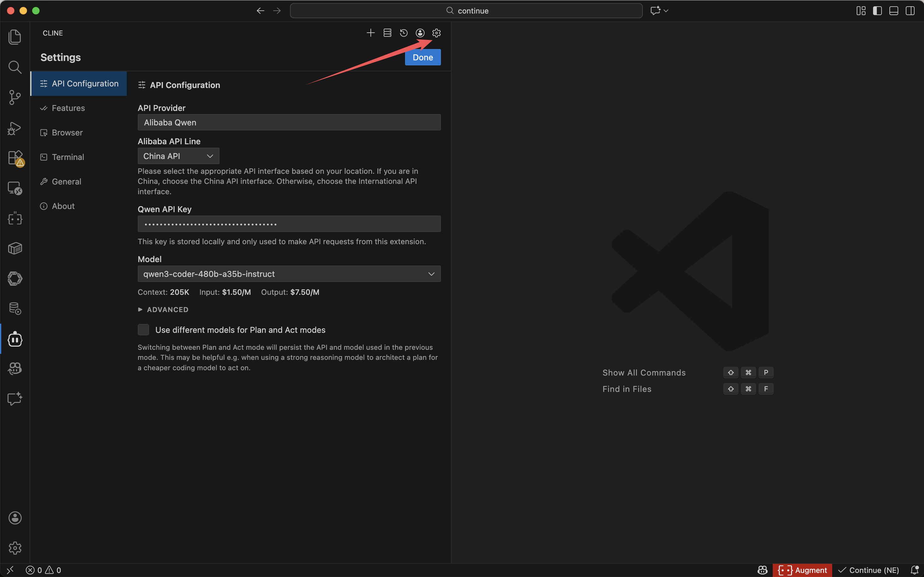Open Alibaba API Line dropdown

point(178,156)
